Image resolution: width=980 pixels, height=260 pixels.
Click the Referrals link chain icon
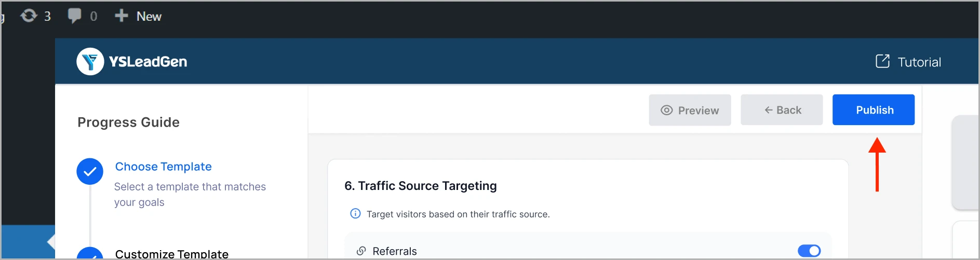tap(361, 251)
